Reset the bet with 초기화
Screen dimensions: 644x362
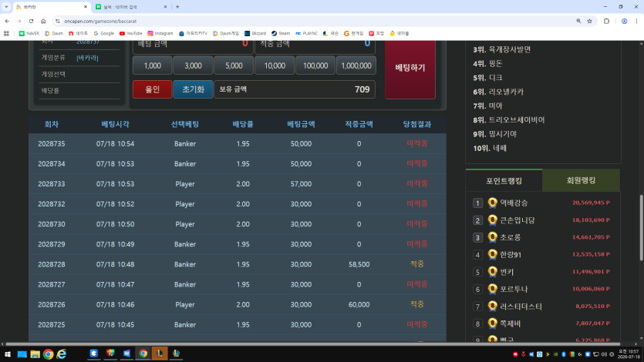(193, 89)
